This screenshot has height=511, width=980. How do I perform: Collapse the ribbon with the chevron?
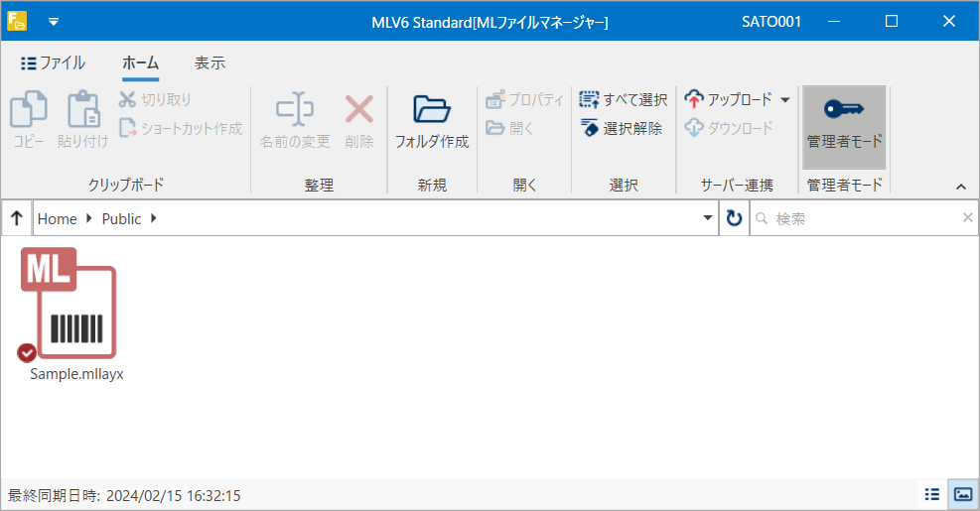(x=961, y=187)
